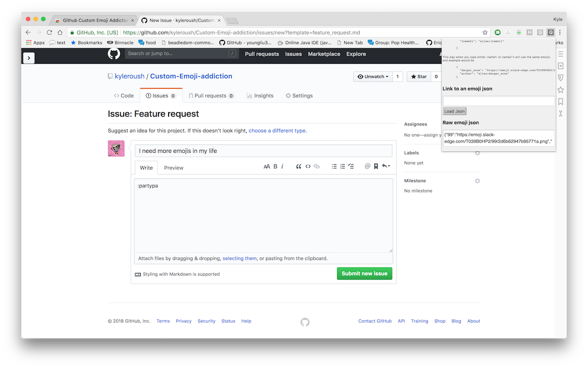This screenshot has width=588, height=368.
Task: Open the Privacy footer link
Action: (x=183, y=321)
